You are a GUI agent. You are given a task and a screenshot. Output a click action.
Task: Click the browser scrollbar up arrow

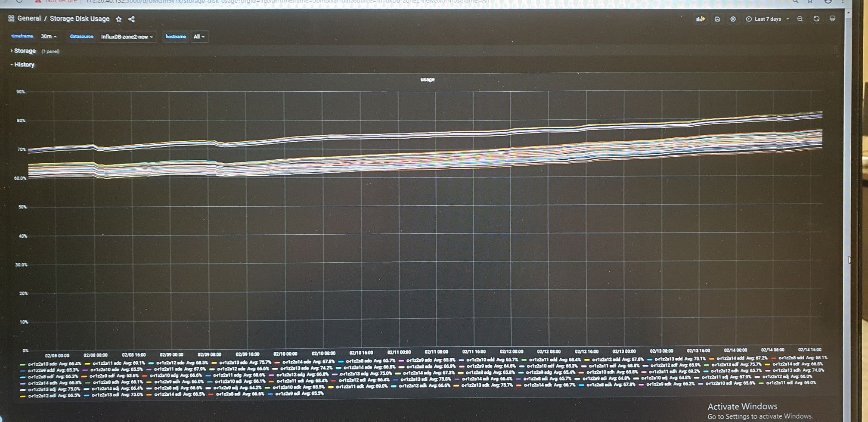tap(848, 13)
